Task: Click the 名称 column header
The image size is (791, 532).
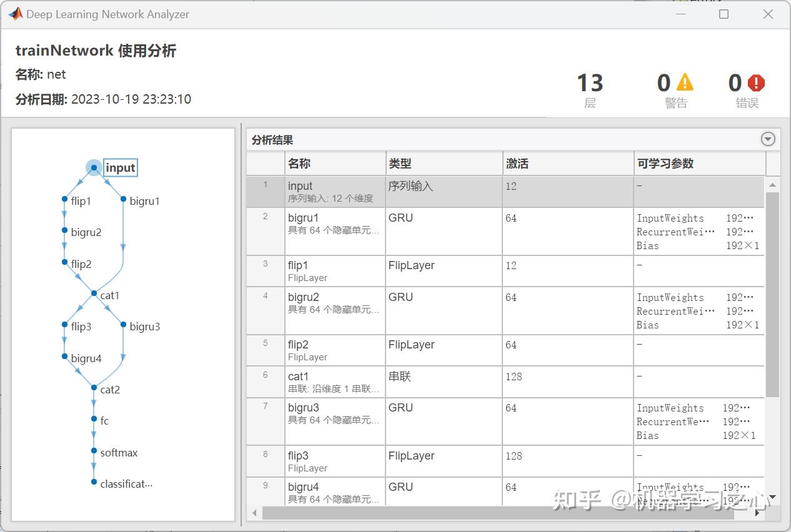Action: click(299, 163)
